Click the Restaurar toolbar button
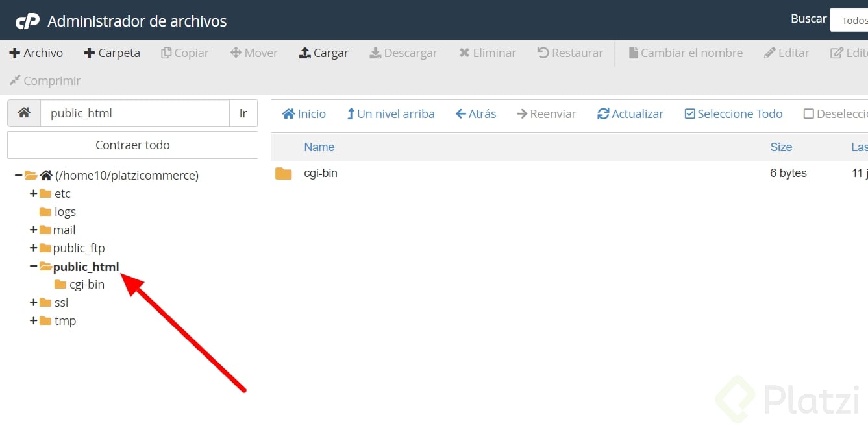The height and width of the screenshot is (428, 868). click(571, 53)
